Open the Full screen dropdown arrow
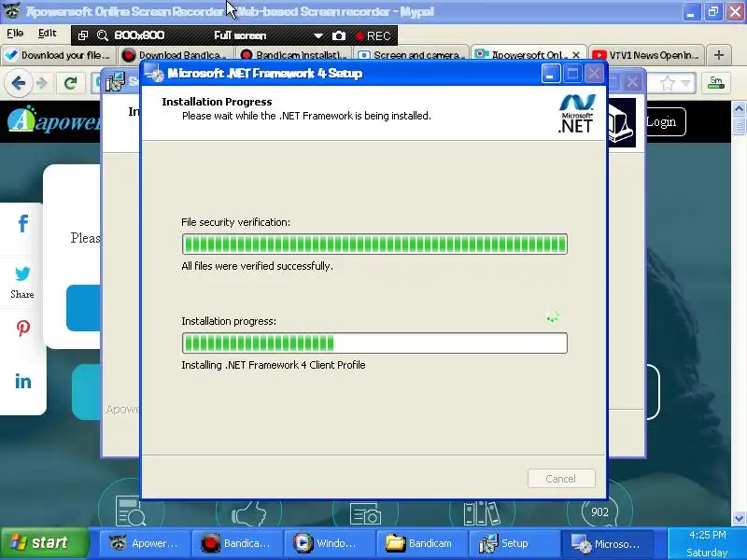Image resolution: width=747 pixels, height=560 pixels. (x=317, y=35)
